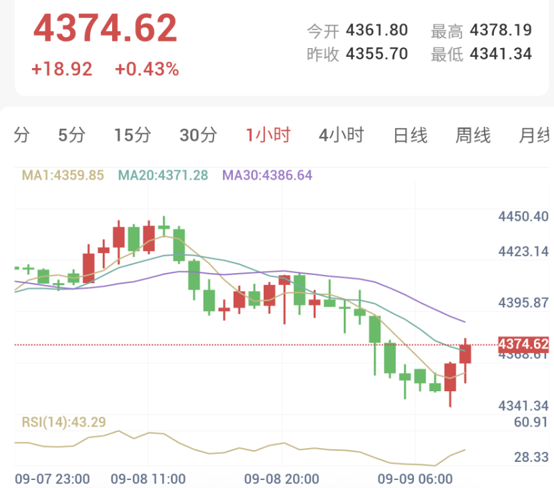Click the 09-08 20:00 time axis label
Screen dimensions: 554x488
point(282,479)
